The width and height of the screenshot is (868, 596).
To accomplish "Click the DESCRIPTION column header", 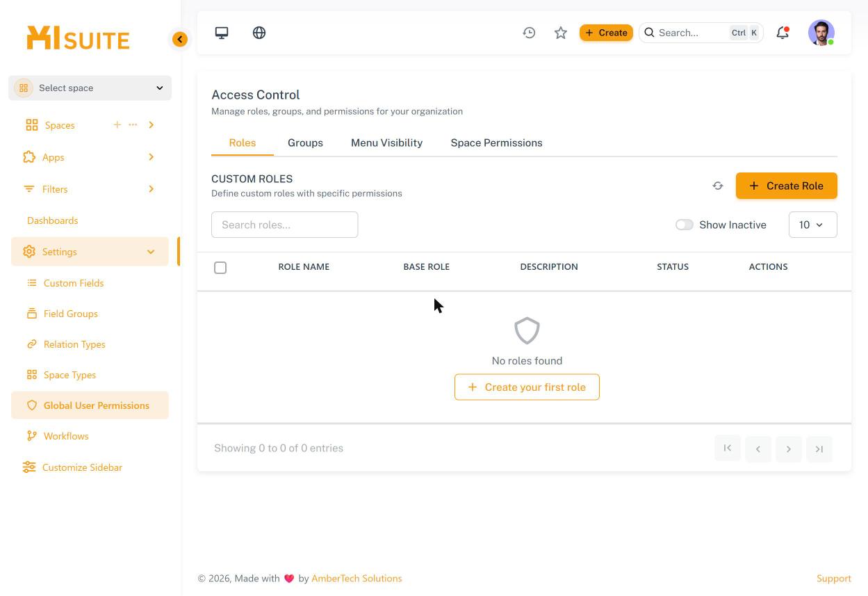I will [549, 267].
